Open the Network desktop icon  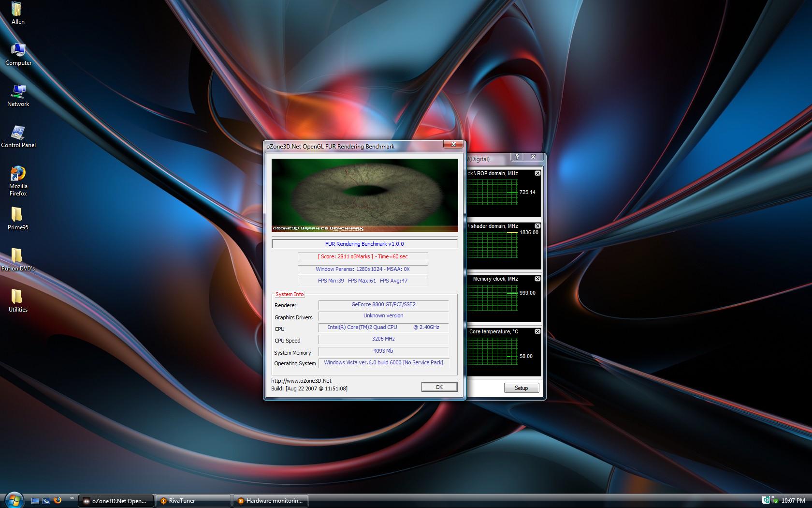point(18,95)
